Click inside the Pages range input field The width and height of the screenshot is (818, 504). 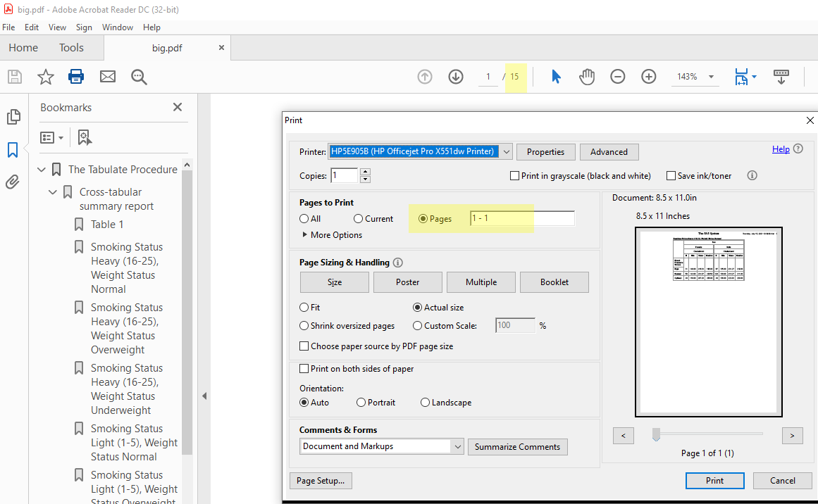pos(521,218)
